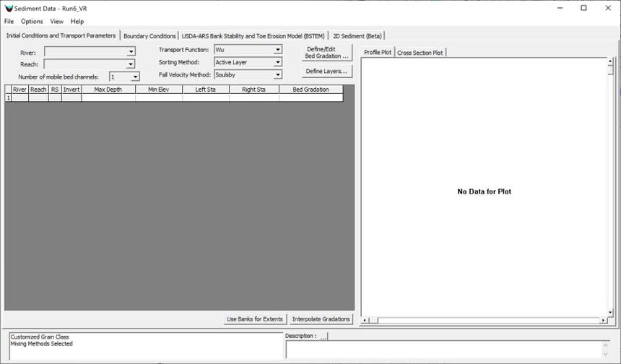Click the Bed Gradation column header
This screenshot has width=621, height=364.
pos(311,90)
